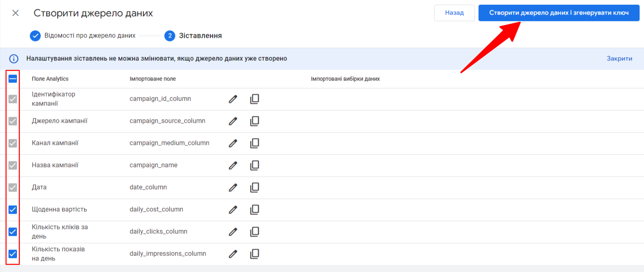
Task: Edit the campaign_source_column mapping
Action: pos(233,121)
